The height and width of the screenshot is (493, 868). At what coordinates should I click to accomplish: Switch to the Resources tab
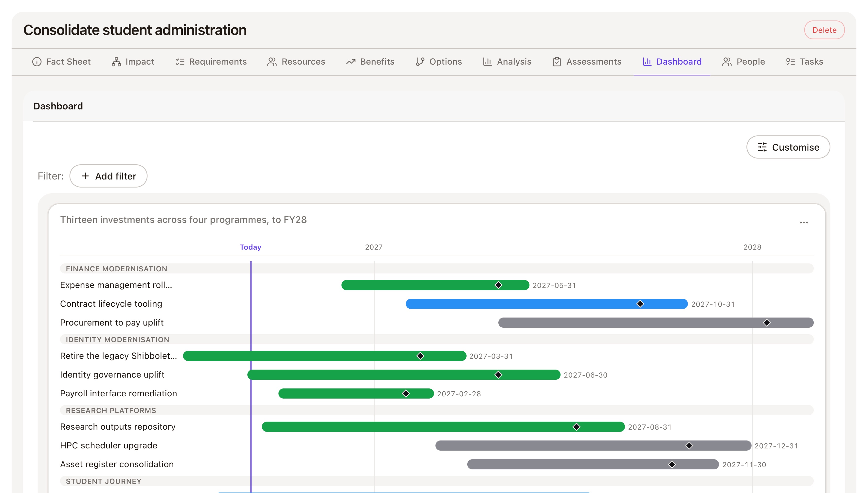[296, 62]
